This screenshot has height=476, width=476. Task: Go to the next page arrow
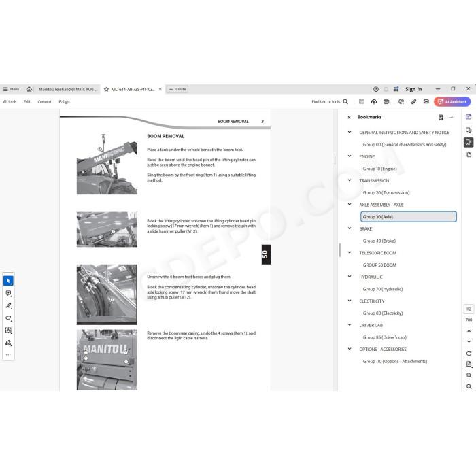469,341
